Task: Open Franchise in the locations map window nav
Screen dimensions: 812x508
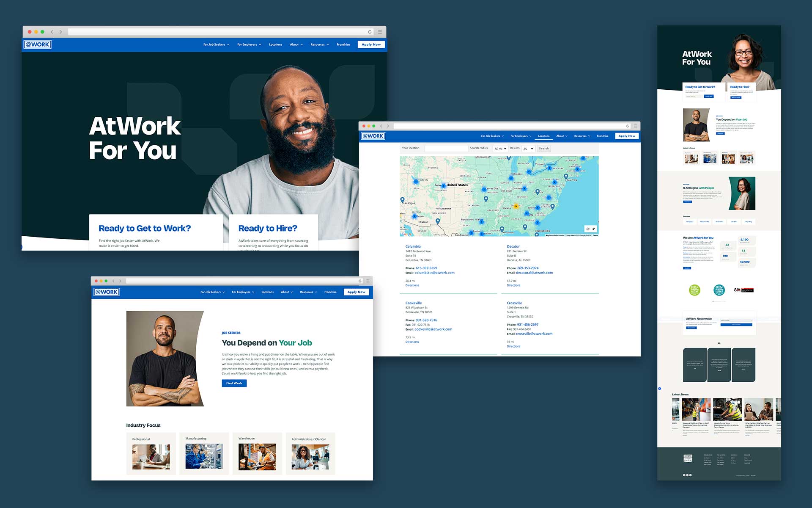Action: [x=602, y=136]
